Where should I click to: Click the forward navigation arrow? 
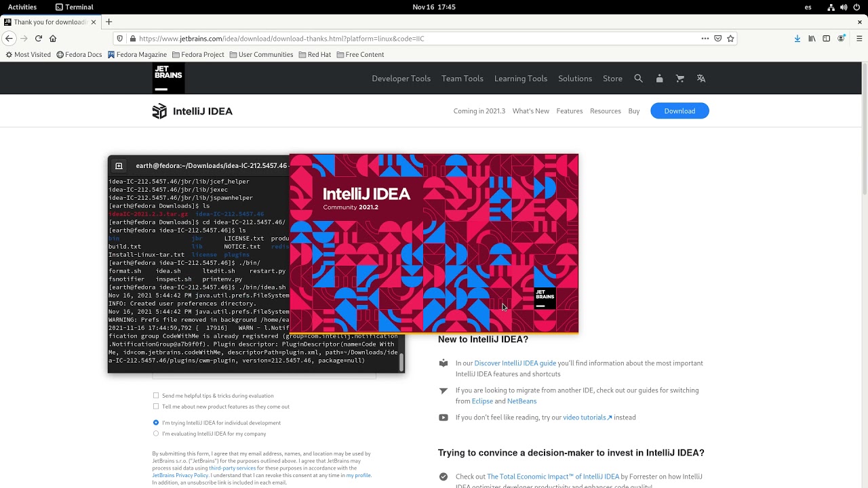coord(24,39)
